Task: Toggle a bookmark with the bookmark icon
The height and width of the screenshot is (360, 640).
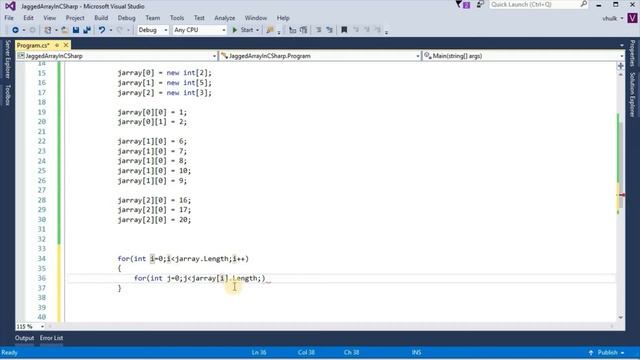Action: point(344,30)
